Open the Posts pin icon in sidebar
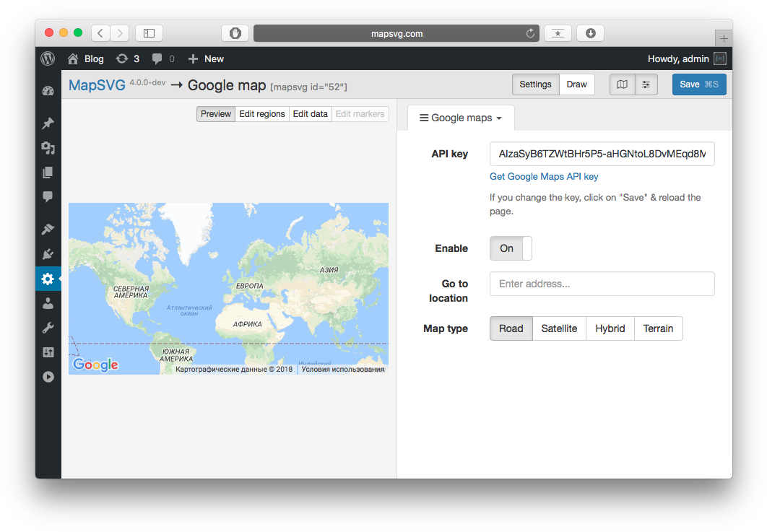The width and height of the screenshot is (767, 532). [x=48, y=123]
